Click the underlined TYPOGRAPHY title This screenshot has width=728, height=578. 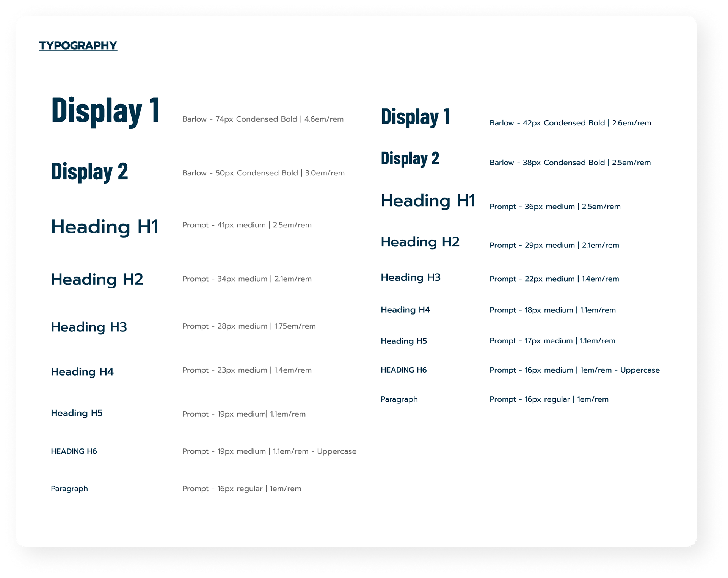pos(78,45)
